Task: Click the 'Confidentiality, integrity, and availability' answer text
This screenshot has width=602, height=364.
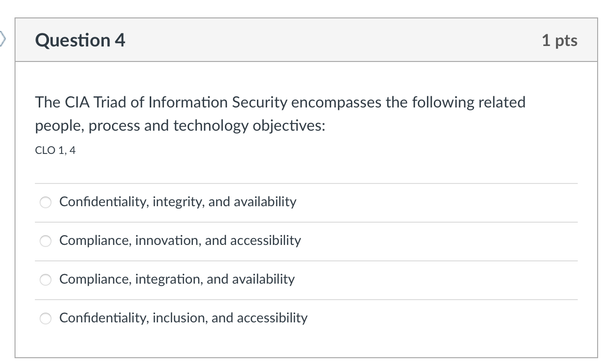Action: (x=177, y=202)
